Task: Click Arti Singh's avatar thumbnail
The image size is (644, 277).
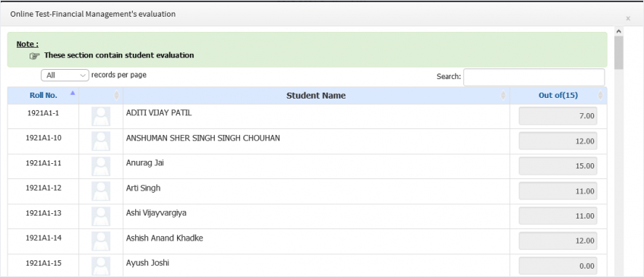Action: click(100, 191)
